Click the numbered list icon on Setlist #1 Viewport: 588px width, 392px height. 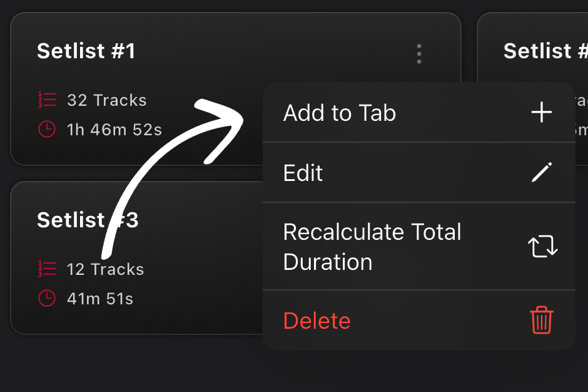click(x=47, y=100)
